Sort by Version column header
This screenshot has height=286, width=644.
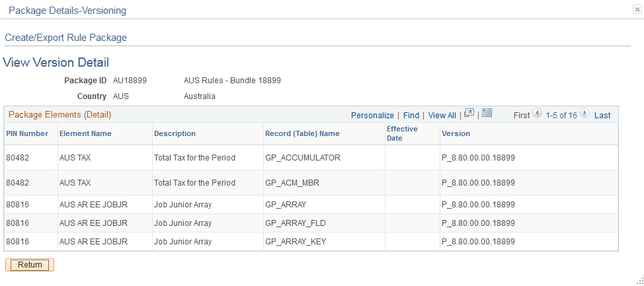tap(456, 134)
